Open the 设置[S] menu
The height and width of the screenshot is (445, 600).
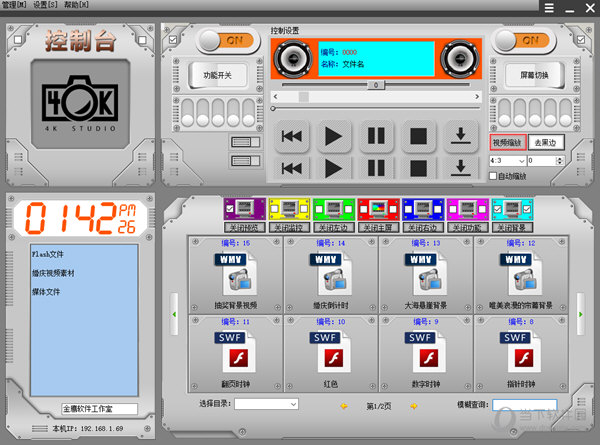45,5
